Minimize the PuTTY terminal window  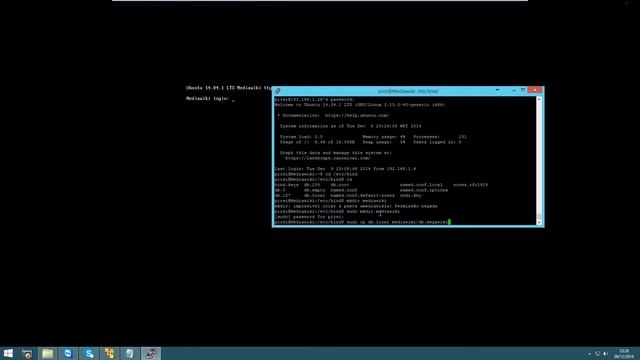(x=514, y=90)
